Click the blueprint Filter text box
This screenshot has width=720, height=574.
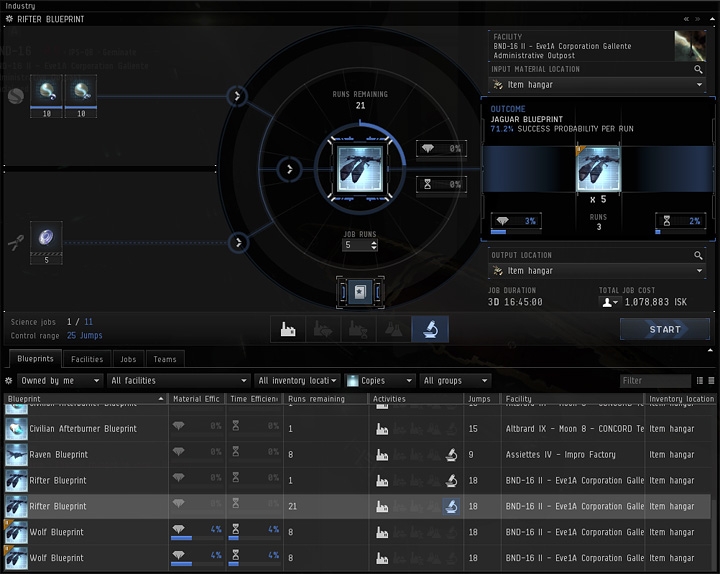tap(655, 381)
